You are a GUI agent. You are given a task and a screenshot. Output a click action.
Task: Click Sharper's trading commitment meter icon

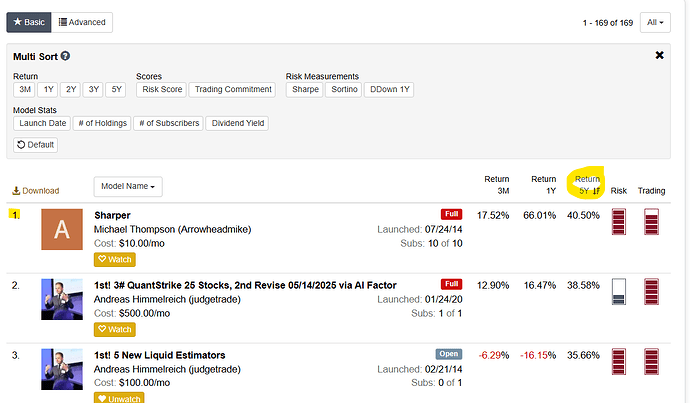(652, 229)
